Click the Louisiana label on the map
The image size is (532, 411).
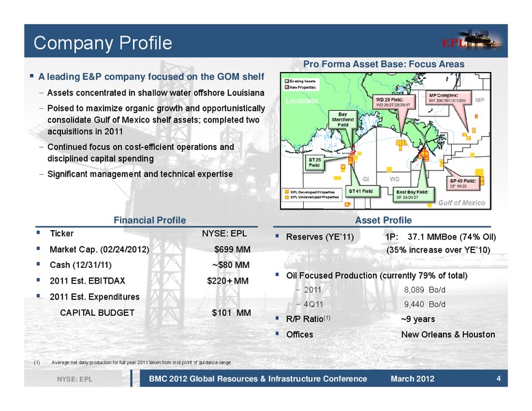point(302,101)
